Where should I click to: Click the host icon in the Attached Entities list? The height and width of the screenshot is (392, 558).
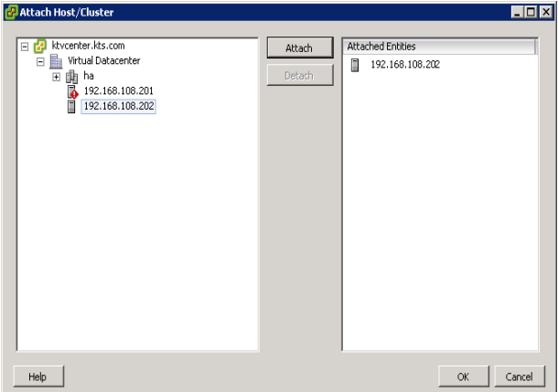click(x=355, y=65)
